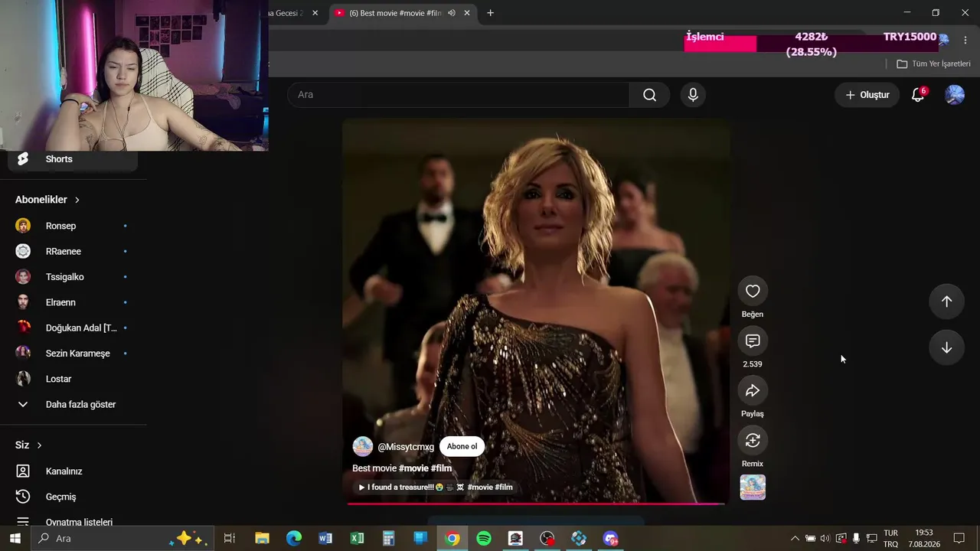Viewport: 980px width, 551px height.
Task: Close the 'Gecesi' browser tab
Action: pyautogui.click(x=315, y=13)
